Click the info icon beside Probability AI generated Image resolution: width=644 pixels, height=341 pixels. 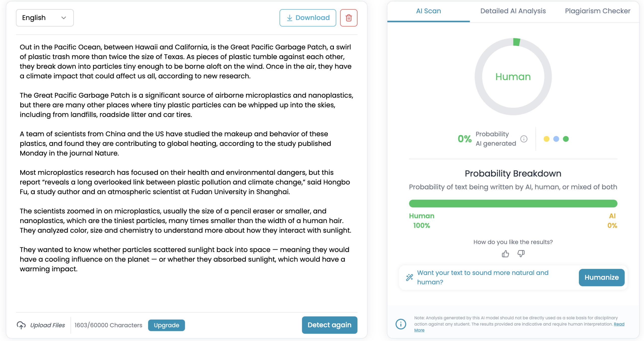(x=524, y=139)
